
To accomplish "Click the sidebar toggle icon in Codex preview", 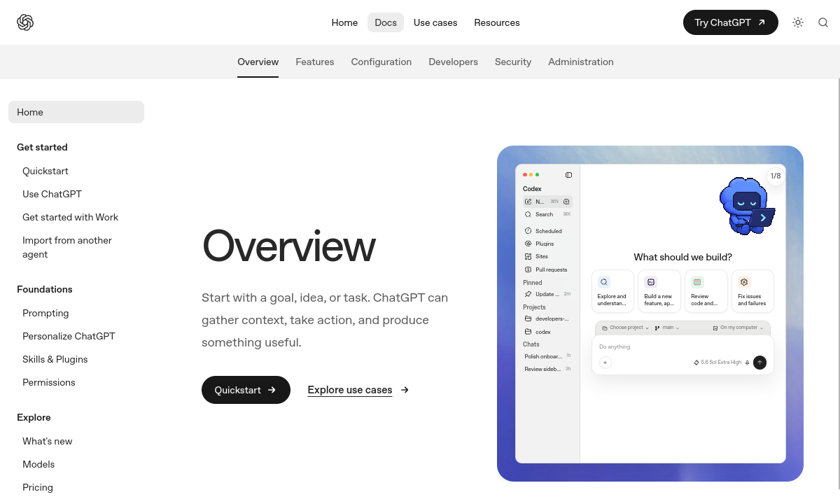I will 568,175.
